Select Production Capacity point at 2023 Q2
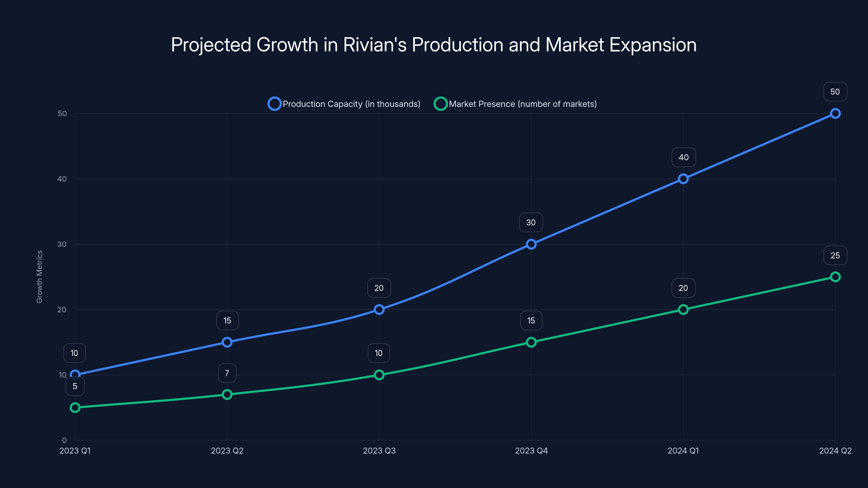The width and height of the screenshot is (868, 488). pos(227,342)
